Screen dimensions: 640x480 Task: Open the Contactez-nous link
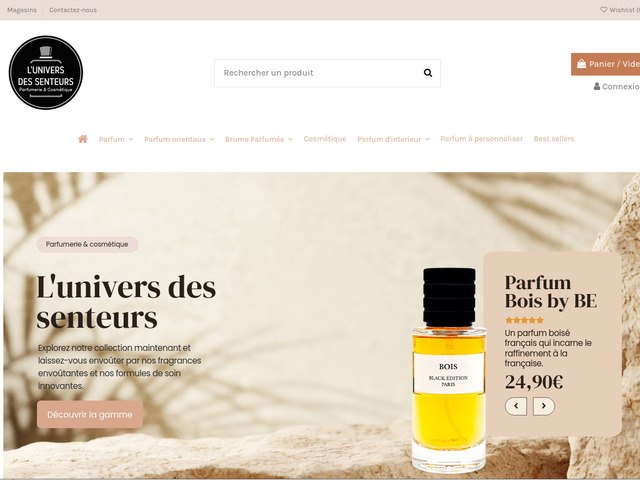coord(73,10)
